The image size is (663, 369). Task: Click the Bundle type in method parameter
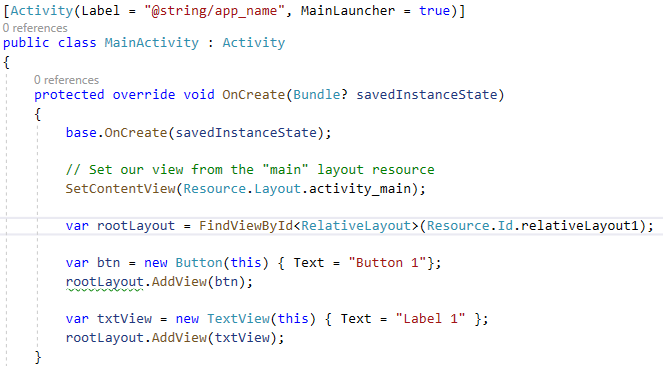(316, 95)
